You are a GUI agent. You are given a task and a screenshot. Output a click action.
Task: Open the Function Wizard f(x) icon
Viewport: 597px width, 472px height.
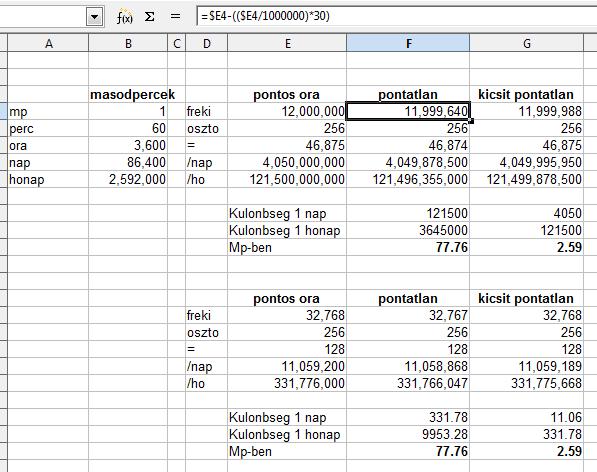[x=125, y=17]
